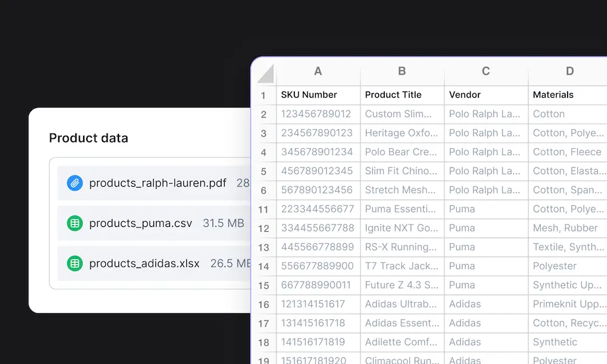Select SKU cell 141516171819
607x364 pixels.
pos(318,342)
